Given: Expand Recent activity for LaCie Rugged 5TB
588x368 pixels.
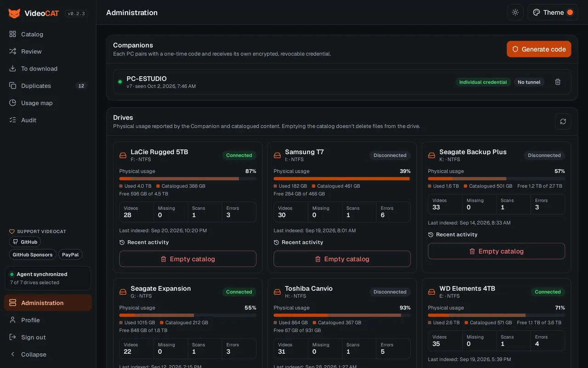Looking at the screenshot, I should click(x=144, y=242).
